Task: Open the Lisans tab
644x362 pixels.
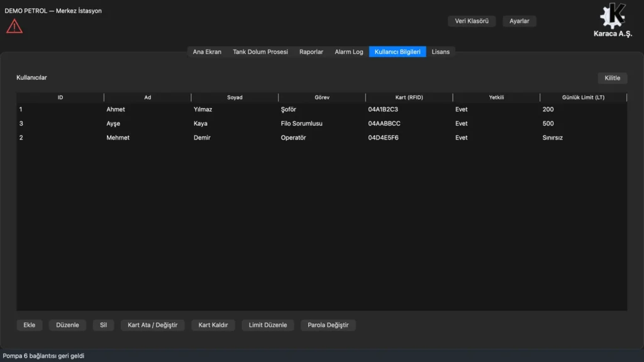Action: [x=441, y=52]
